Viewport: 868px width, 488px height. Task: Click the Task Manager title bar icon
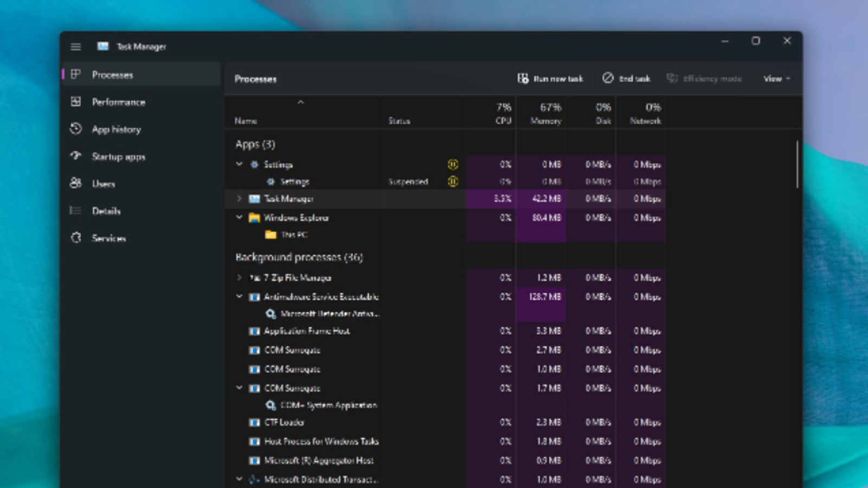click(x=103, y=46)
